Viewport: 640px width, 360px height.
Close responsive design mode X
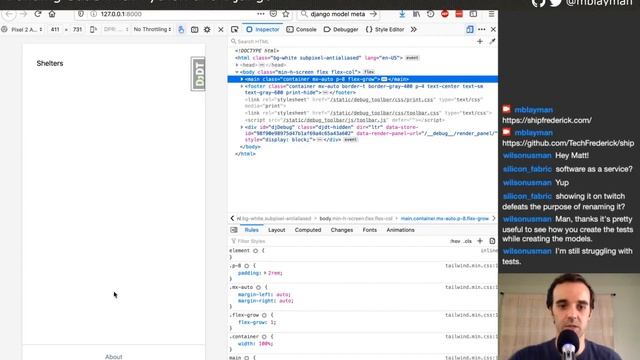coord(220,29)
